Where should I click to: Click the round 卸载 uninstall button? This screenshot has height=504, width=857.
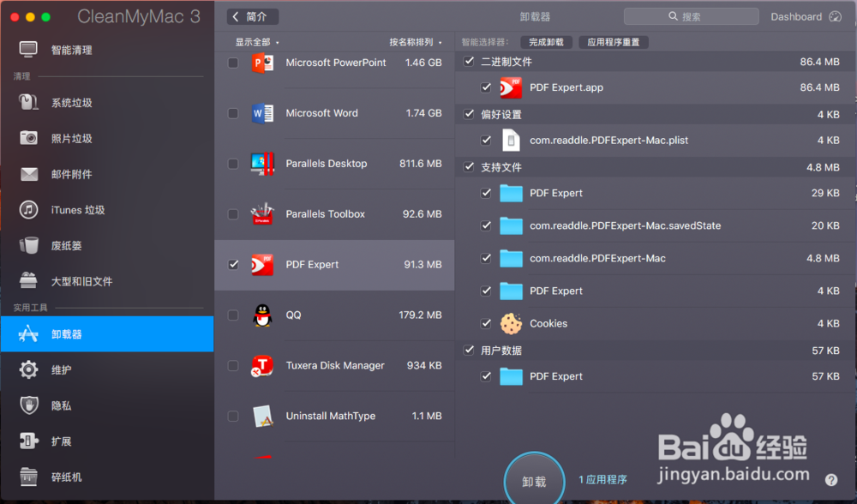pyautogui.click(x=534, y=481)
